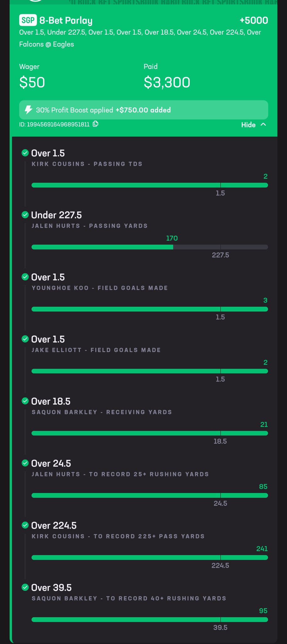Select the Falcons @ Eagles matchup text
287x644 pixels.
[46, 44]
